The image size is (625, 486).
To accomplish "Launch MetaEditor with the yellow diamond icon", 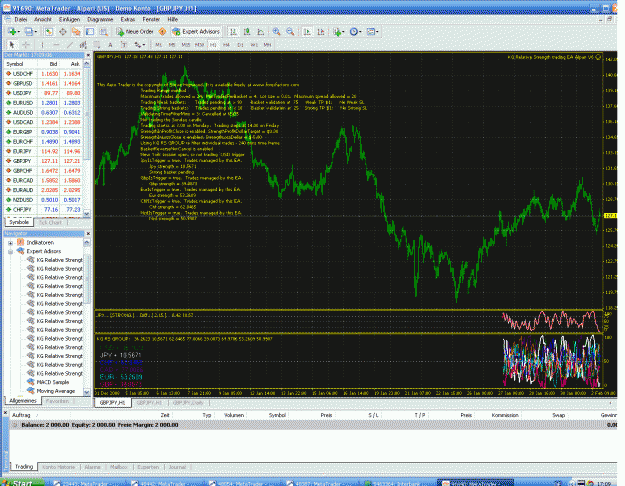I will click(x=162, y=31).
